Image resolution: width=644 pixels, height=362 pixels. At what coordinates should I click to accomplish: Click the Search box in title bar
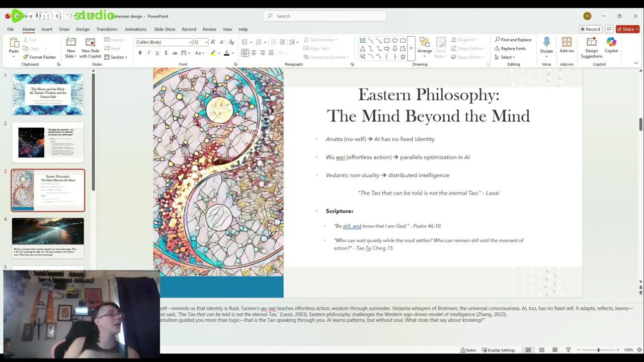(325, 16)
